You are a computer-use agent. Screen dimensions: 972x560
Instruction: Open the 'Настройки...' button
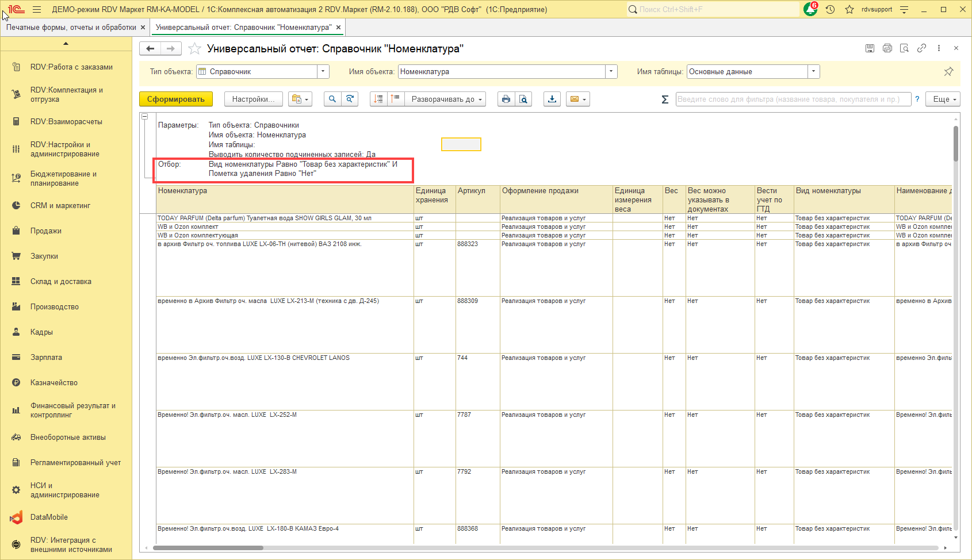pos(253,99)
